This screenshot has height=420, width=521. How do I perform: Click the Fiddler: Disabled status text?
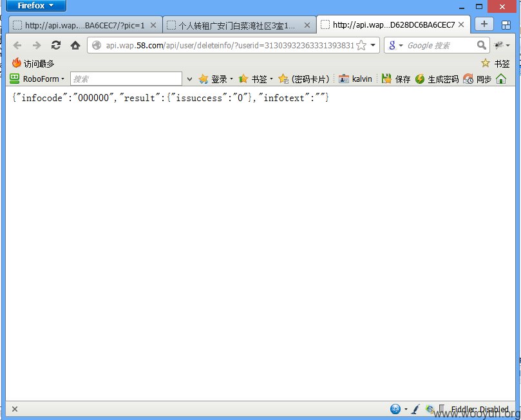pyautogui.click(x=480, y=409)
